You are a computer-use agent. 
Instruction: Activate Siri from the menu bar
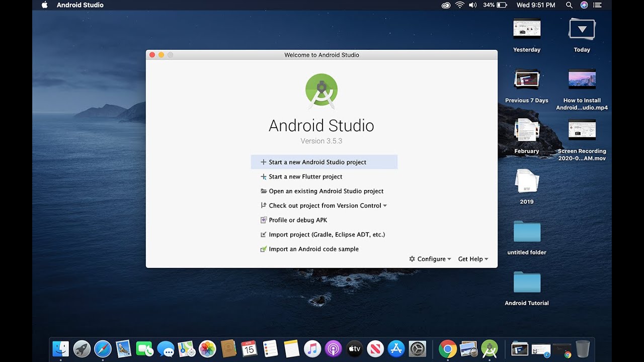point(584,5)
